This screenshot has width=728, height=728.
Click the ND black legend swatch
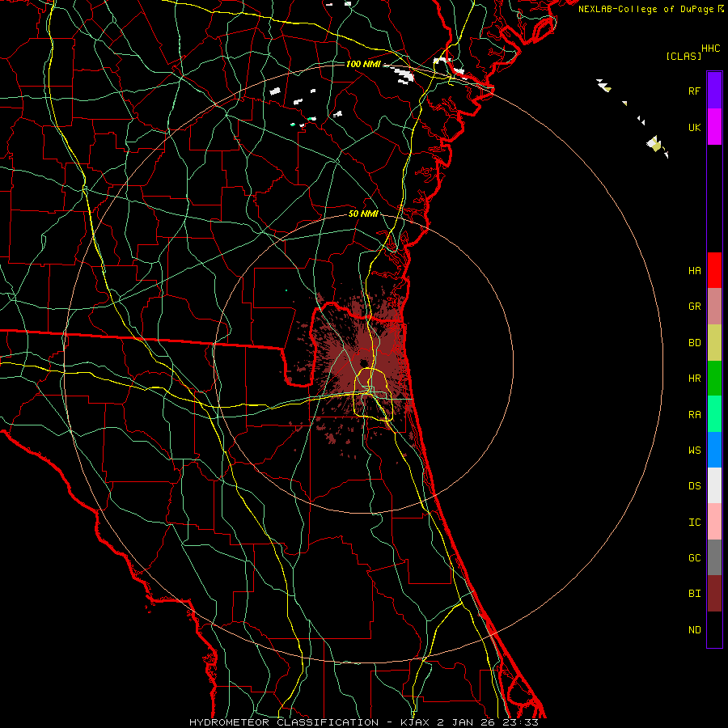pyautogui.click(x=714, y=629)
